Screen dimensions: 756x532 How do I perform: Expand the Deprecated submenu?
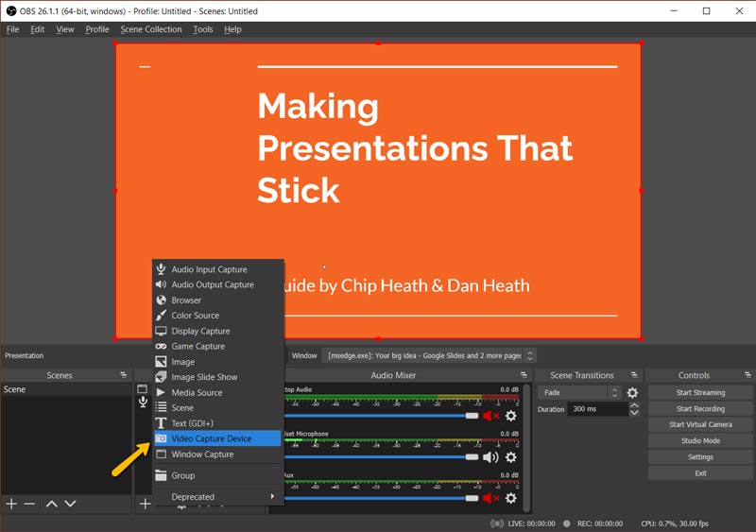coord(217,497)
